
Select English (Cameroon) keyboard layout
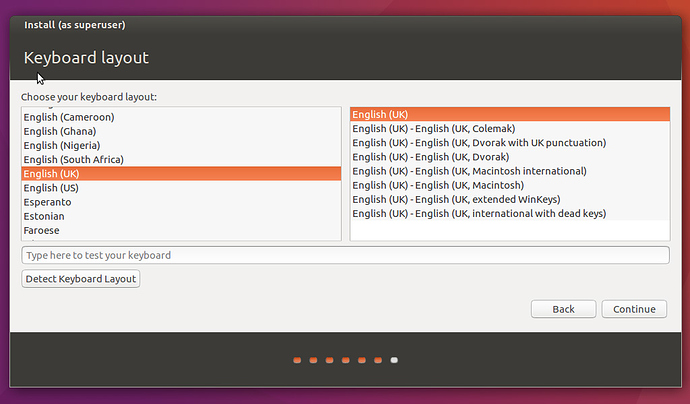pos(69,117)
